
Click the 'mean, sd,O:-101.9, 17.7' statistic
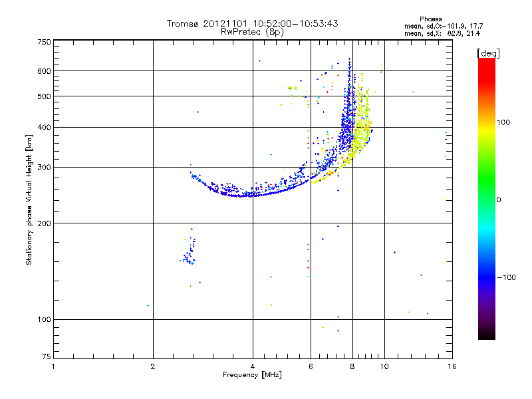[444, 26]
